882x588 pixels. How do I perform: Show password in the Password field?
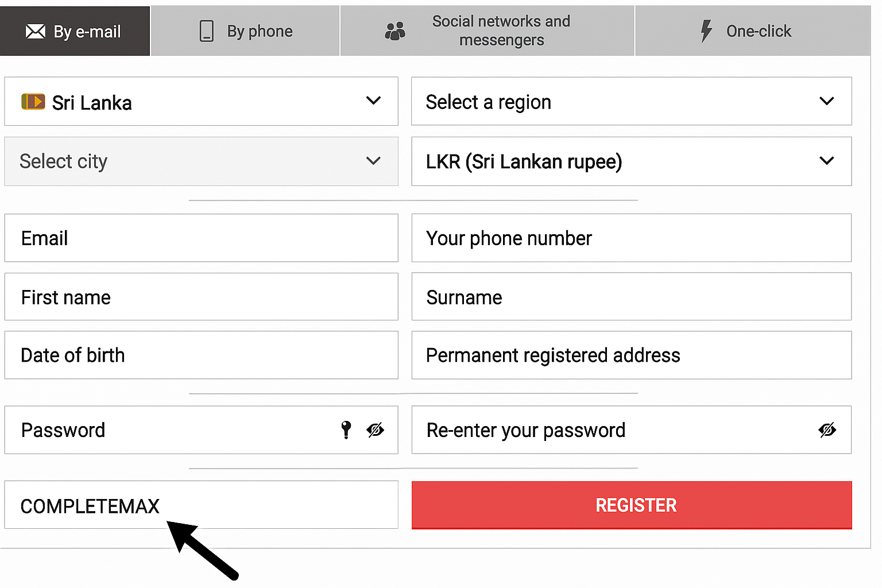[x=376, y=430]
